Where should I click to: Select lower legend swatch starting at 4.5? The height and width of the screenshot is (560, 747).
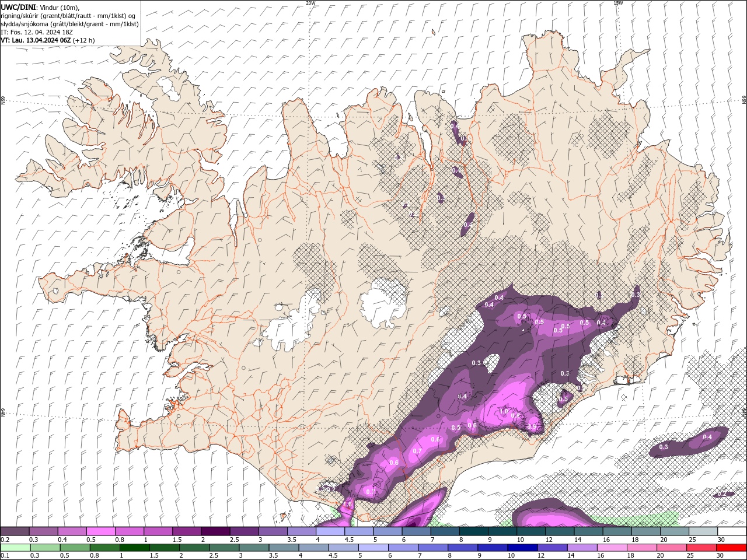(x=343, y=548)
